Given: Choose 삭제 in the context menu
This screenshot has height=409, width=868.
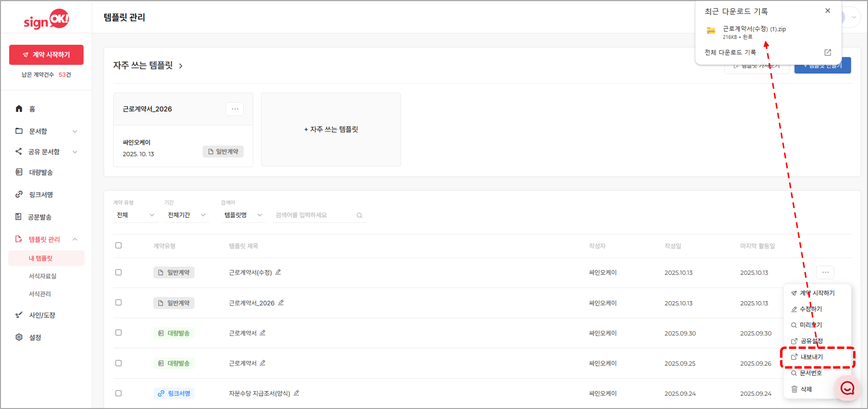Looking at the screenshot, I should tap(806, 389).
